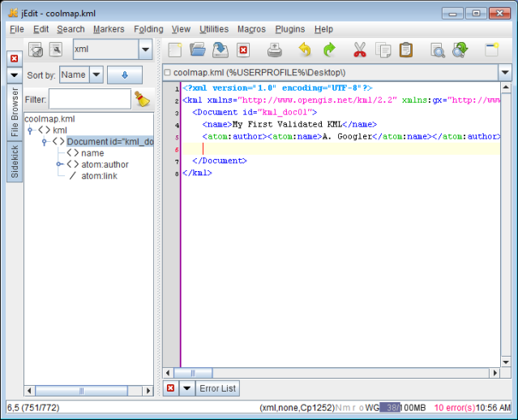Open bottom dock options arrow menu
The width and height of the screenshot is (518, 420).
coord(186,388)
